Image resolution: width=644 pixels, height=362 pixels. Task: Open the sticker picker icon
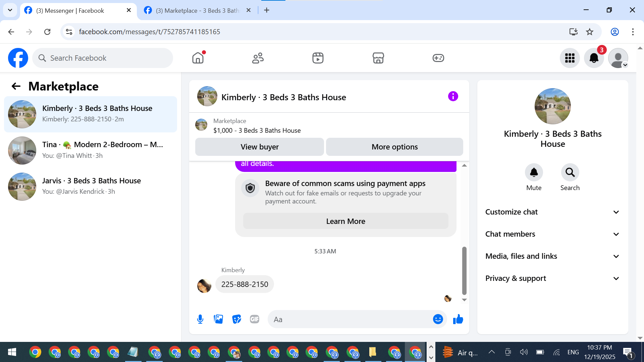click(236, 319)
